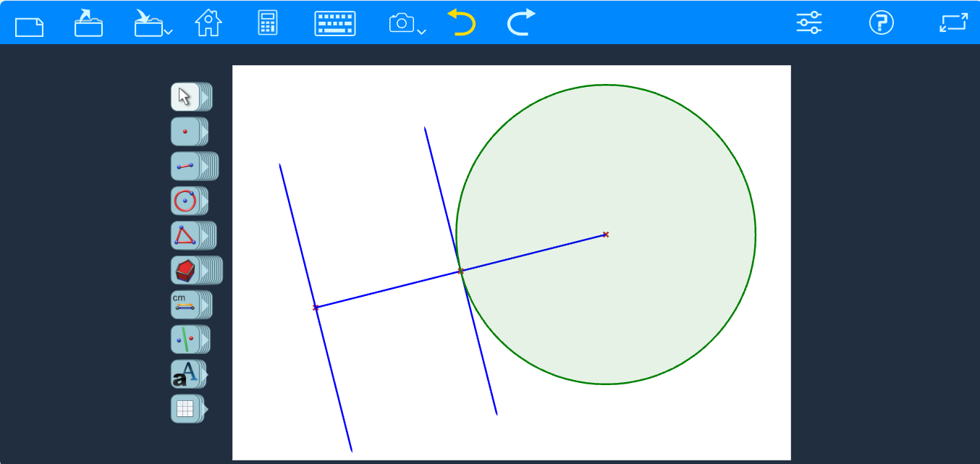Open the calculator
The image size is (980, 464).
click(268, 23)
